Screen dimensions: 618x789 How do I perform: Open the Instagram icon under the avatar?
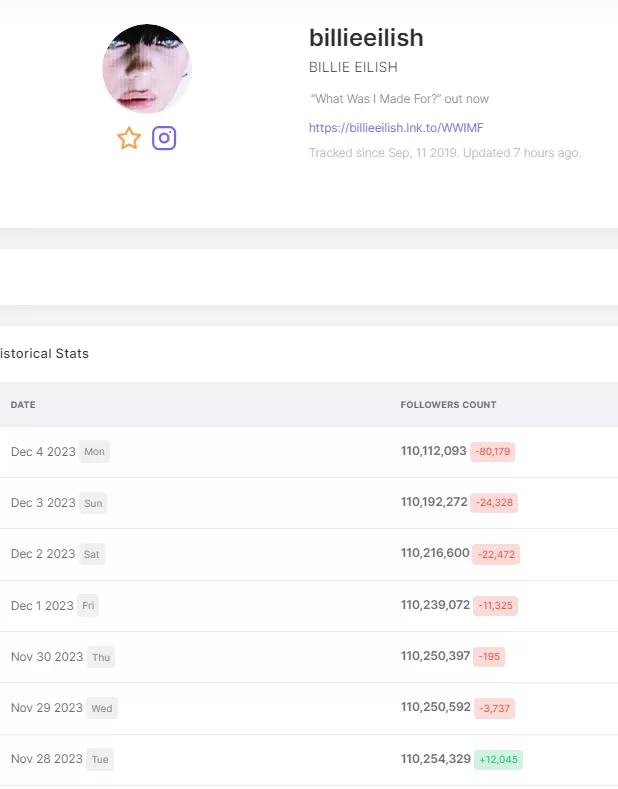pyautogui.click(x=164, y=138)
